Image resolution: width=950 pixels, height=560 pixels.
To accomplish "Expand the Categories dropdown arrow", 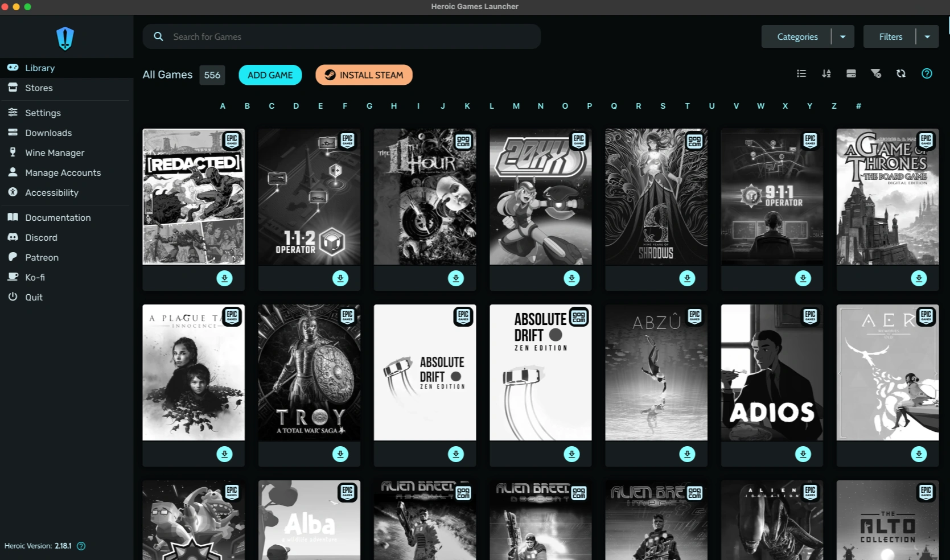I will 843,37.
